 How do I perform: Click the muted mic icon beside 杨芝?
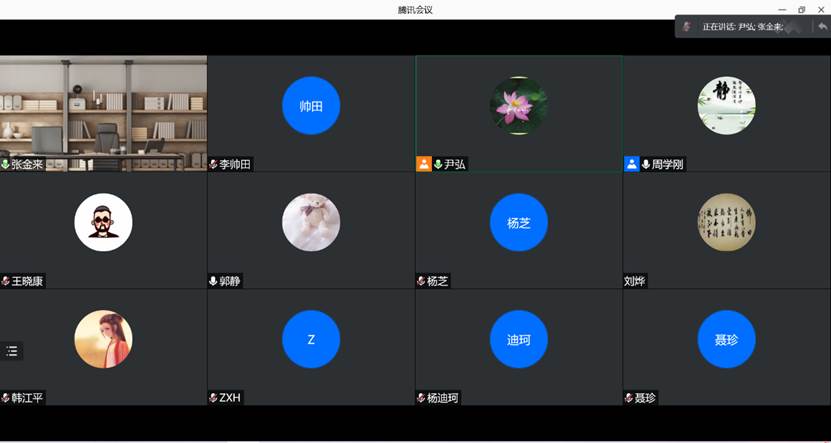pos(421,281)
